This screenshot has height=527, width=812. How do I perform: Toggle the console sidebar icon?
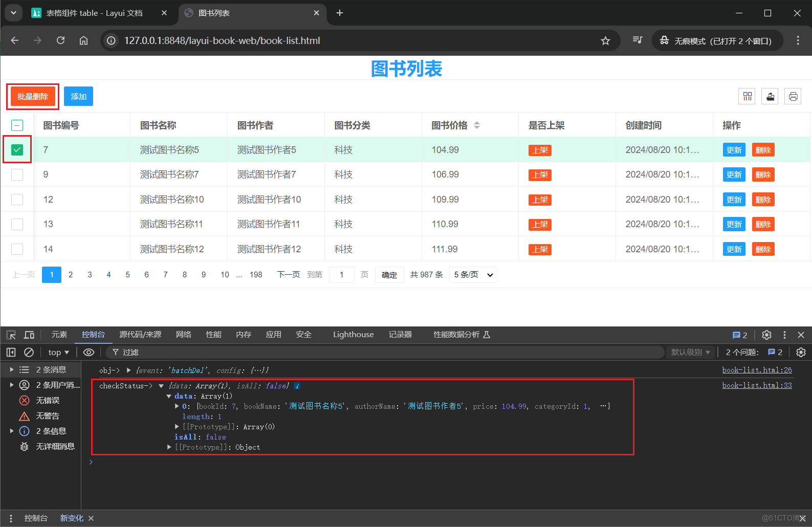click(x=11, y=352)
